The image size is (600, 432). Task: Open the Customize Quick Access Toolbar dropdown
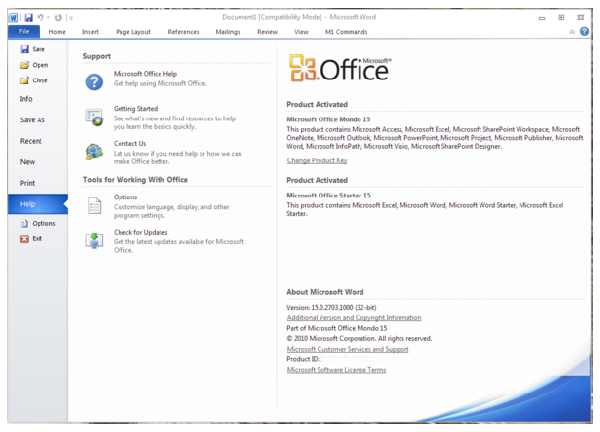pyautogui.click(x=71, y=18)
